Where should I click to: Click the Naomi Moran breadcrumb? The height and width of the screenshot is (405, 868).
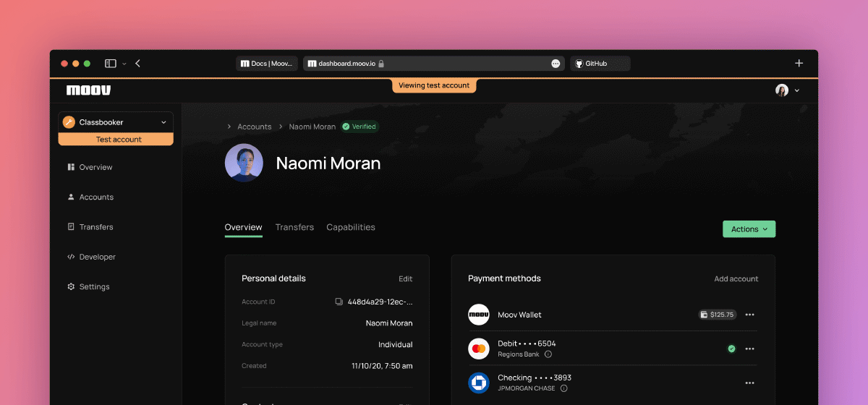click(x=312, y=127)
